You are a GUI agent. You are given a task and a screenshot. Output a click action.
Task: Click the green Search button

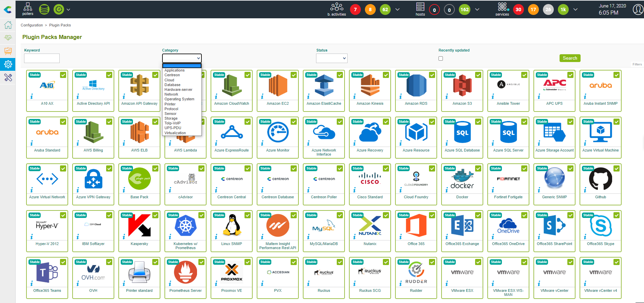[570, 58]
